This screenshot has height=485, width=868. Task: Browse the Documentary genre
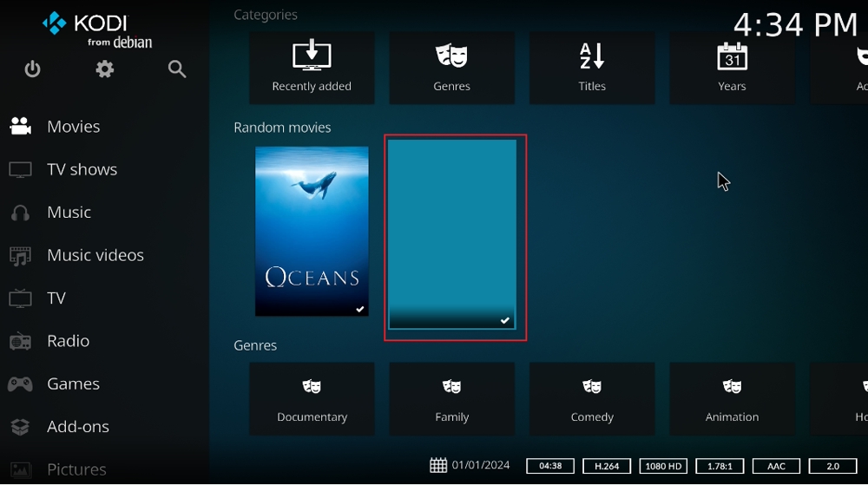(312, 399)
